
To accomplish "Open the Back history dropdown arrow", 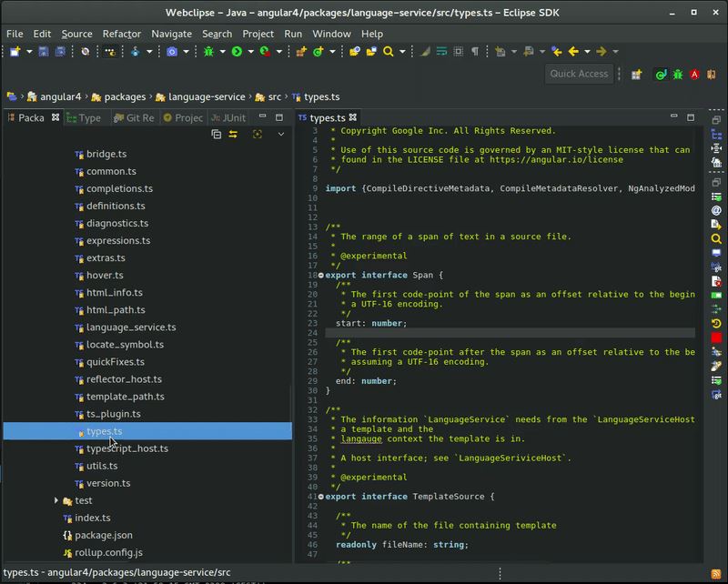I will pos(587,52).
